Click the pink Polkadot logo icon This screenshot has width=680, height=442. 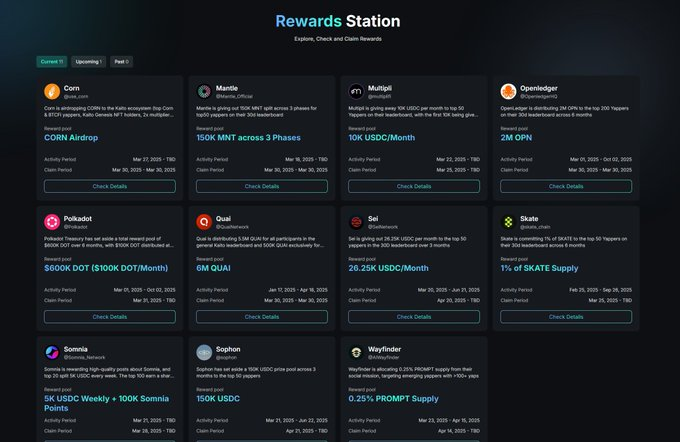pos(52,222)
